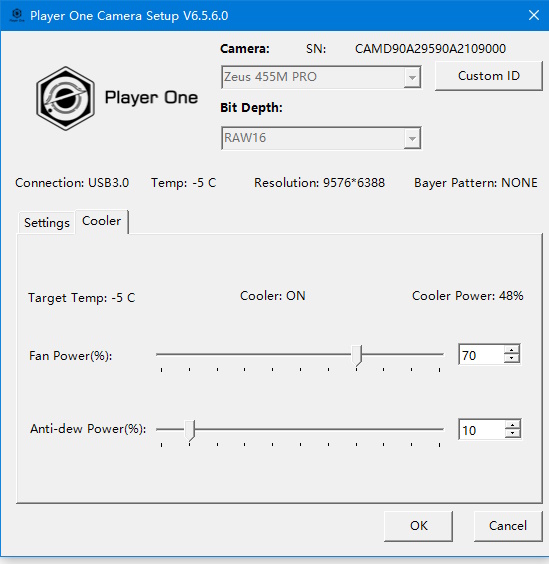Confirm with the OK button
The width and height of the screenshot is (549, 564).
point(418,526)
